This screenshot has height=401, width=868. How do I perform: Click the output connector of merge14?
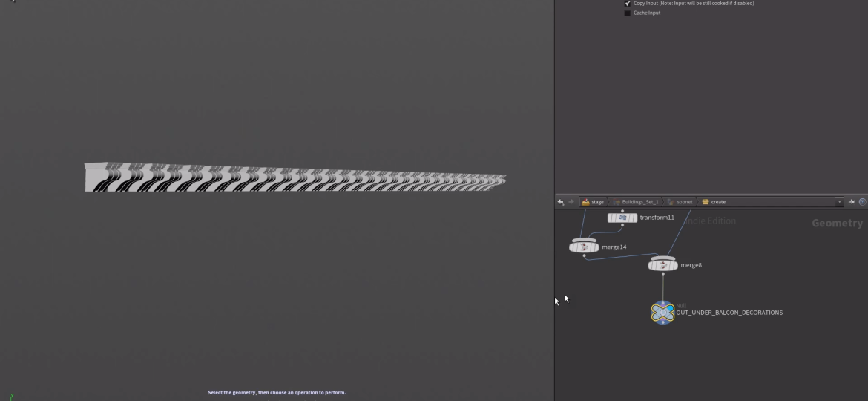coord(585,255)
